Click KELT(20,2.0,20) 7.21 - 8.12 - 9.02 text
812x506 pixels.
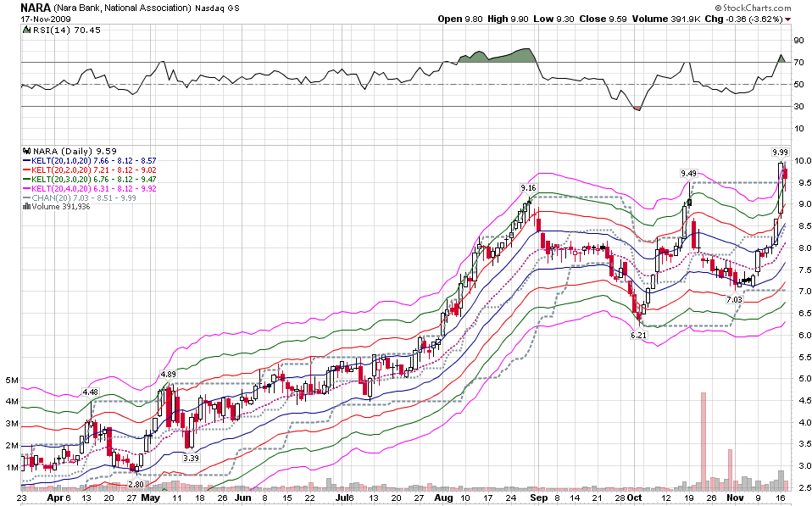(94, 170)
